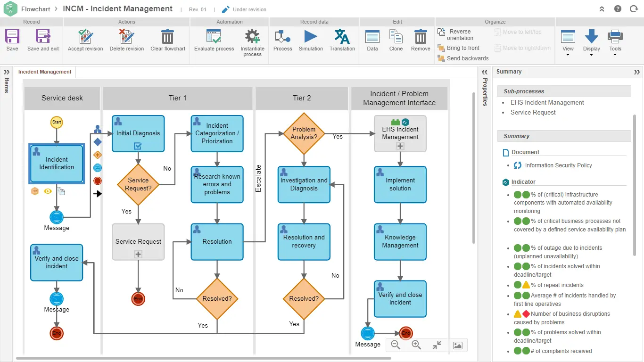Click the Summary panel vertical scrollbar

coord(635,186)
